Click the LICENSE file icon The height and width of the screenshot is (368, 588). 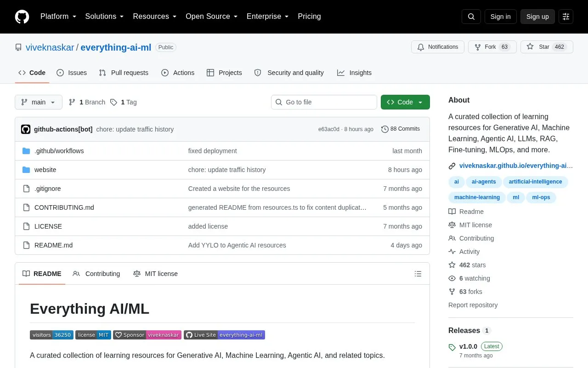[26, 226]
